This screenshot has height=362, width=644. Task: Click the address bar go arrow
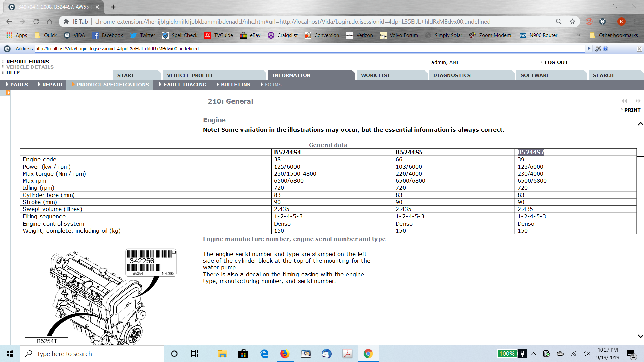point(589,48)
